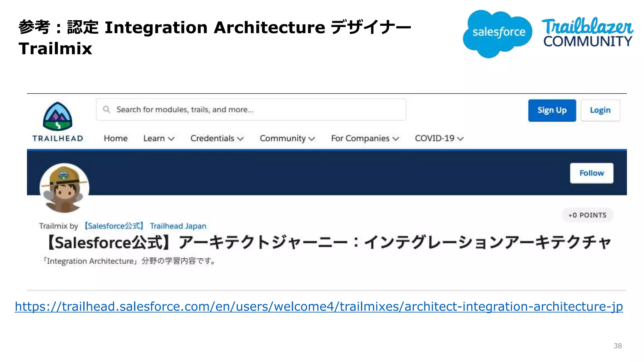Click the Trailhead mountain logo
Viewport: 644px width, 362px height.
[58, 116]
